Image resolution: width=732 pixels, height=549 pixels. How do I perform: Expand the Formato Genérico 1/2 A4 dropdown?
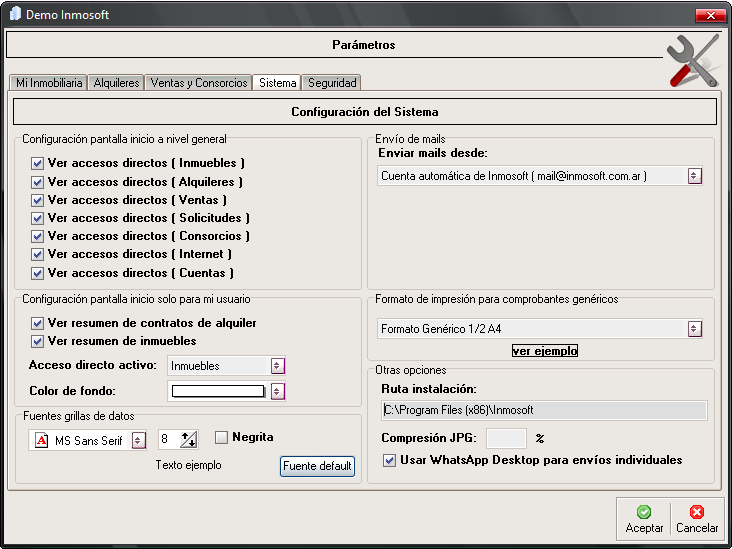click(x=694, y=328)
